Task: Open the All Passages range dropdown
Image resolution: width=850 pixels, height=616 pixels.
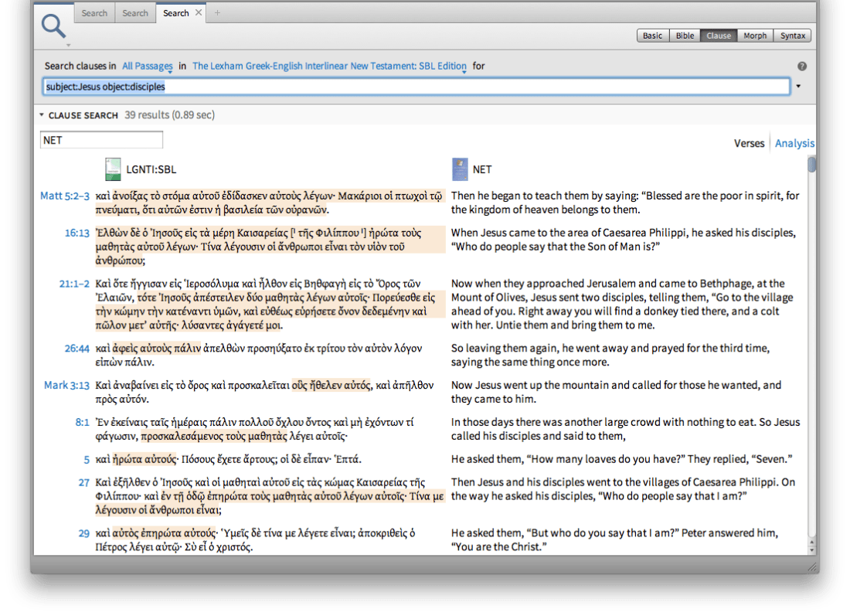Action: click(x=148, y=66)
